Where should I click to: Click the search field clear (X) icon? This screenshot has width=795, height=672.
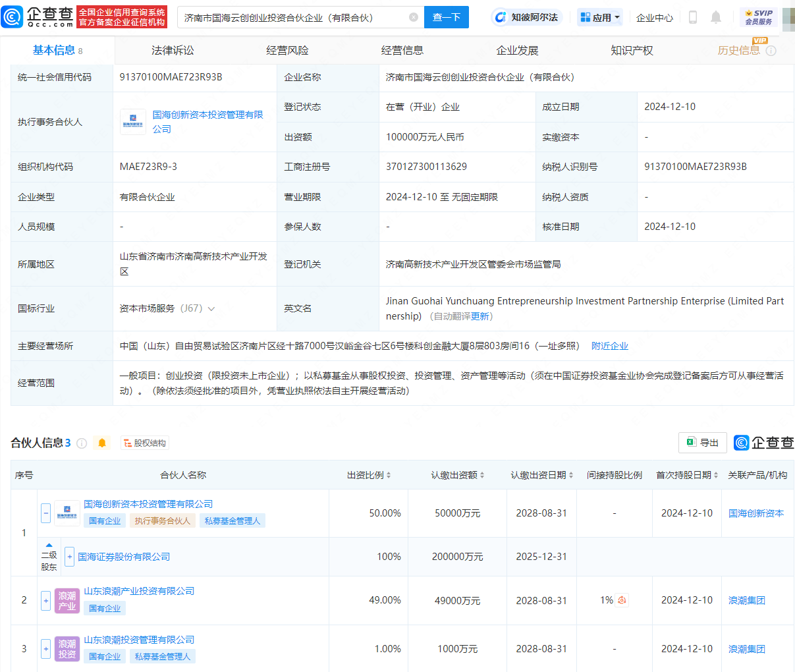pos(414,18)
